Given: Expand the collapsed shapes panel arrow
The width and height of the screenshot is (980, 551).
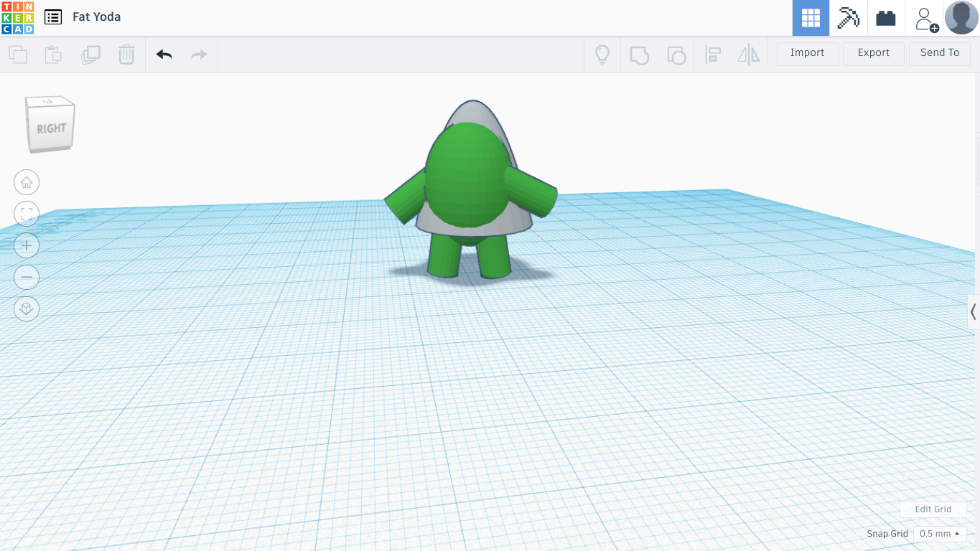Looking at the screenshot, I should [x=974, y=311].
